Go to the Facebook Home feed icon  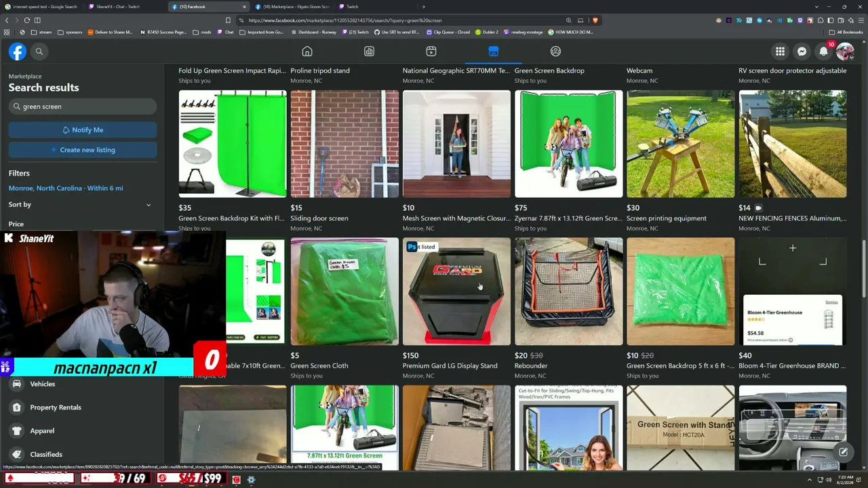point(307,52)
